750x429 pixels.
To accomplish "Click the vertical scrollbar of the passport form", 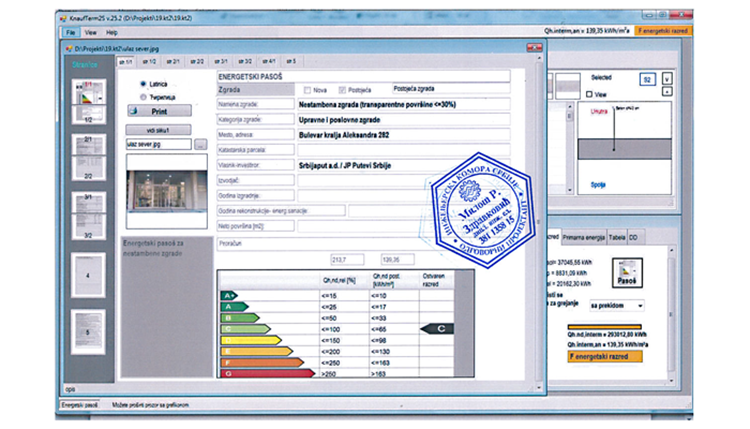I will pyautogui.click(x=540, y=222).
